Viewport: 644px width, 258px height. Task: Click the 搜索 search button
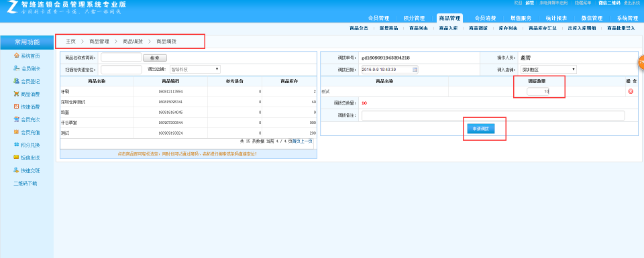click(155, 58)
